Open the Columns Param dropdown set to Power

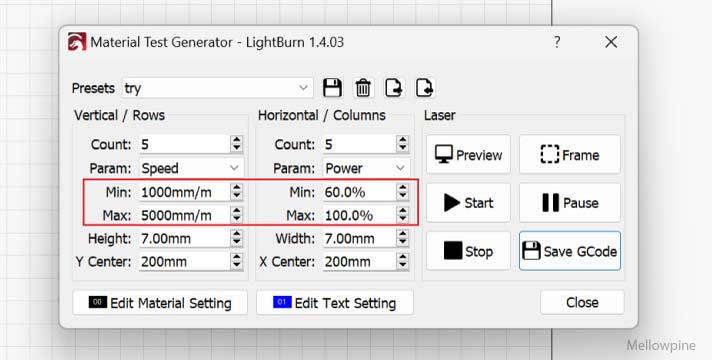pyautogui.click(x=366, y=168)
